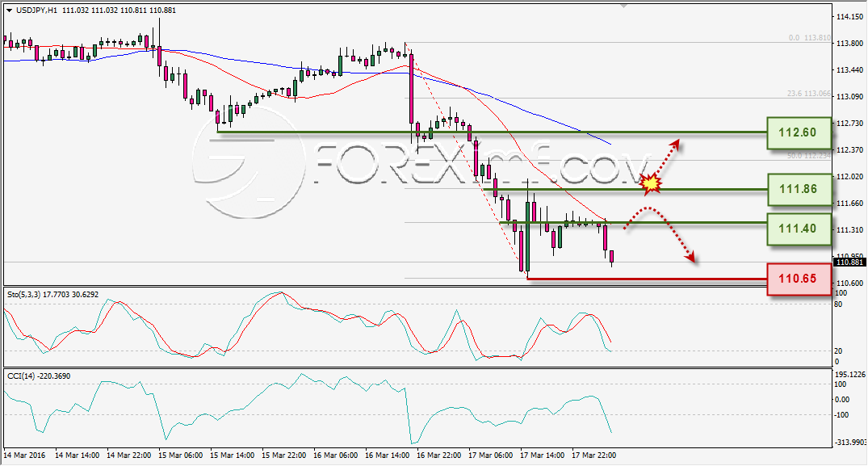Screen dimensions: 868x466
Task: Click the 15 Mar 14:00 time label
Action: [233, 455]
